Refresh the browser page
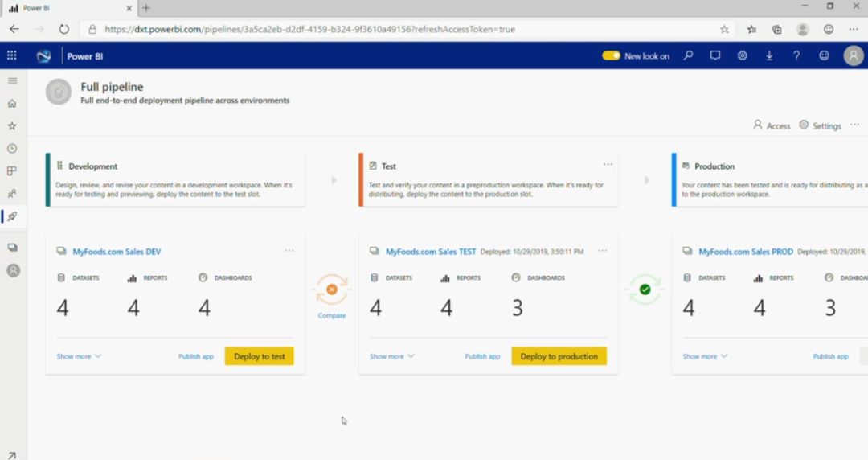868x460 pixels. [63, 30]
